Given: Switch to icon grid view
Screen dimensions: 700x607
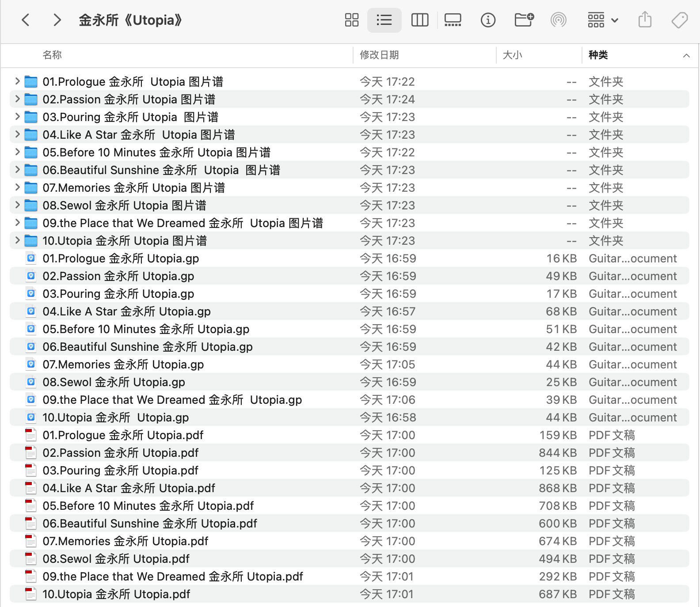Looking at the screenshot, I should [352, 20].
